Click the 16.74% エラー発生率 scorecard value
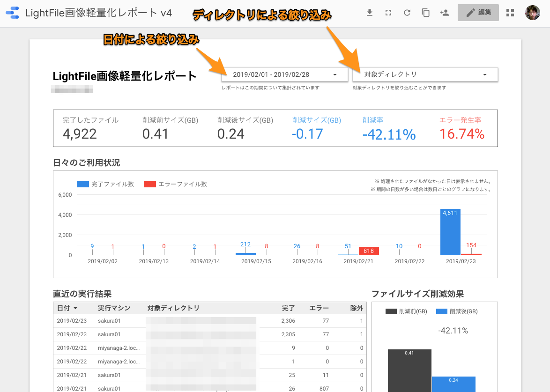Screen dimensions: 550x392 (462, 134)
